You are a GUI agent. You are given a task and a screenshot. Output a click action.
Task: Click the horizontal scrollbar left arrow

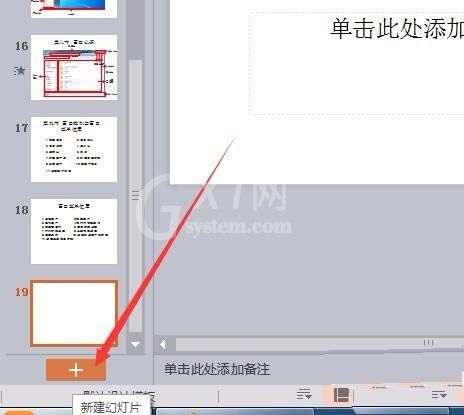pos(163,344)
